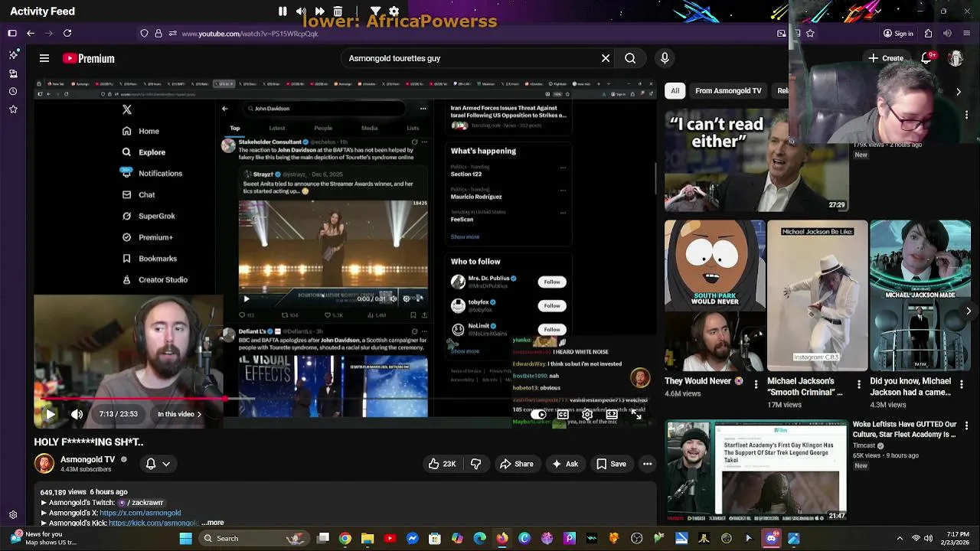Open Google Chrome from the taskbar
The height and width of the screenshot is (551, 980).
pyautogui.click(x=345, y=539)
